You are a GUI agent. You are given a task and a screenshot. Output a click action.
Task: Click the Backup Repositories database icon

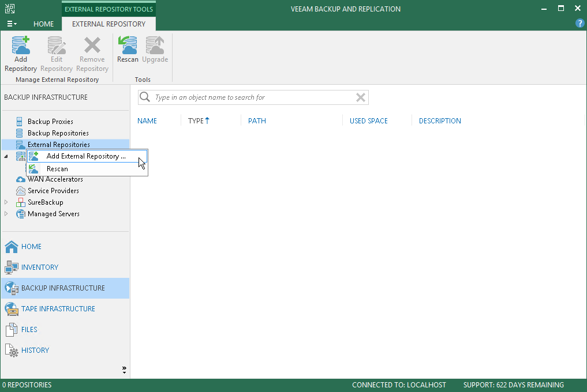coord(19,133)
